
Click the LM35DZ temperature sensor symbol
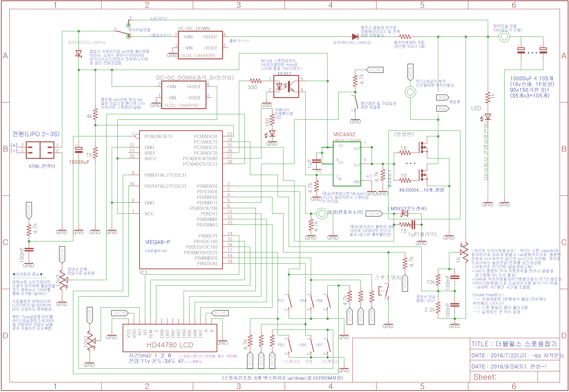click(x=404, y=213)
